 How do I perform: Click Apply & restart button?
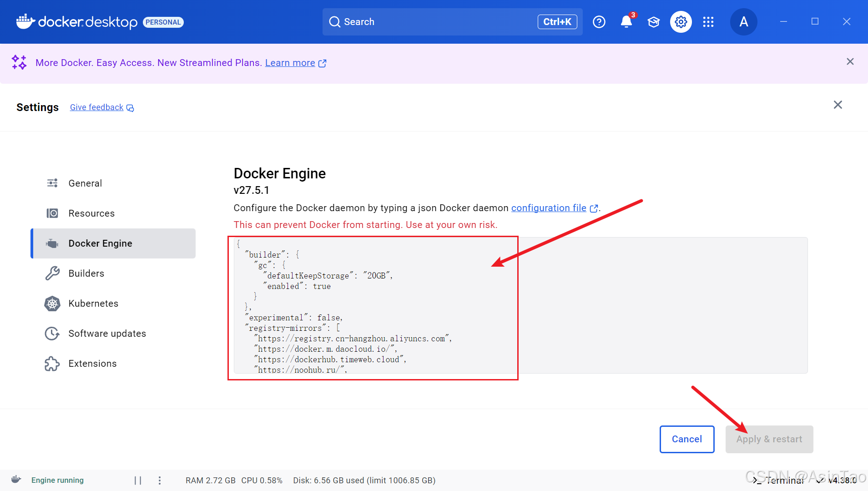[x=769, y=439]
